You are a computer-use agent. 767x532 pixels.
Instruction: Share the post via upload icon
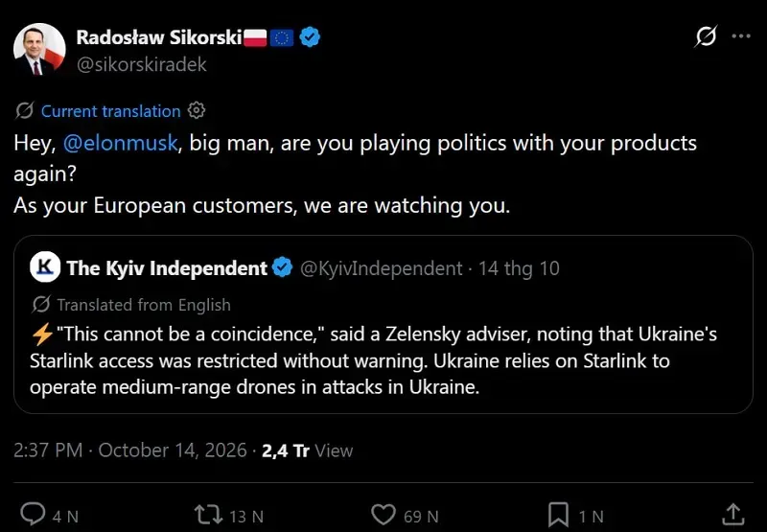coord(732,515)
